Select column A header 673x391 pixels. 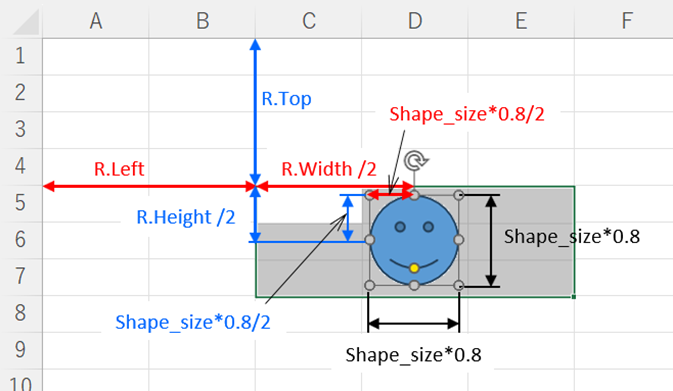coord(96,21)
